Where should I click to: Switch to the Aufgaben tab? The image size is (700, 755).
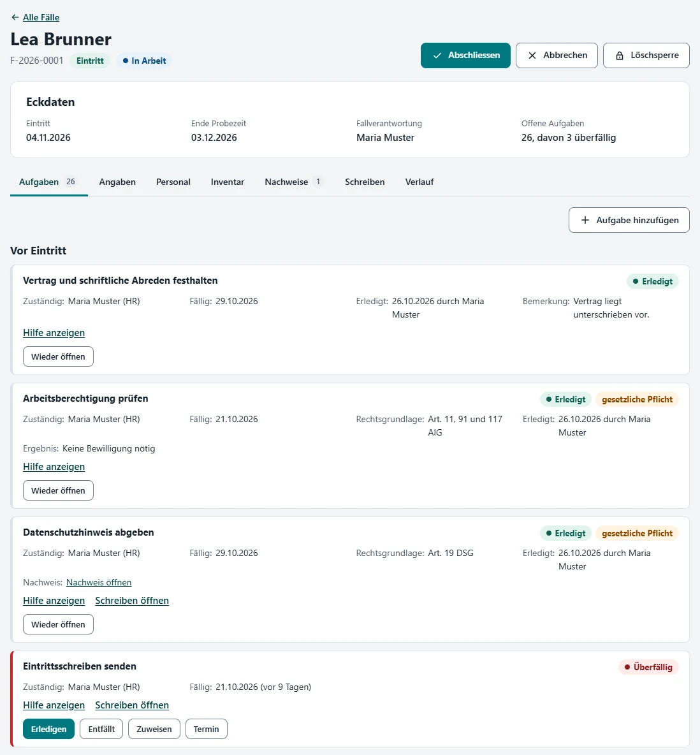(x=48, y=182)
